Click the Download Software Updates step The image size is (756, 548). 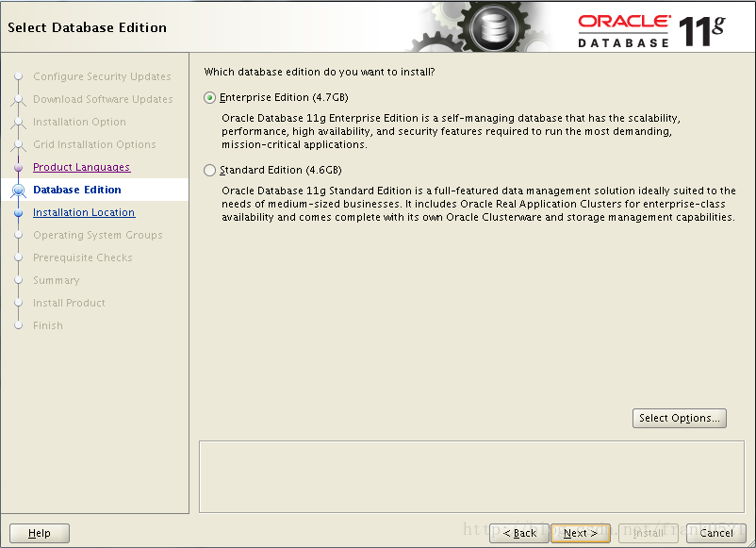[103, 99]
